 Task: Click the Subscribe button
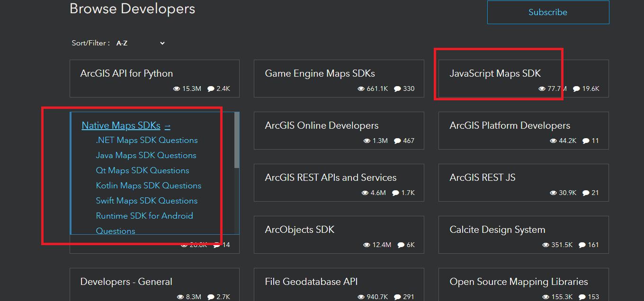(x=548, y=12)
